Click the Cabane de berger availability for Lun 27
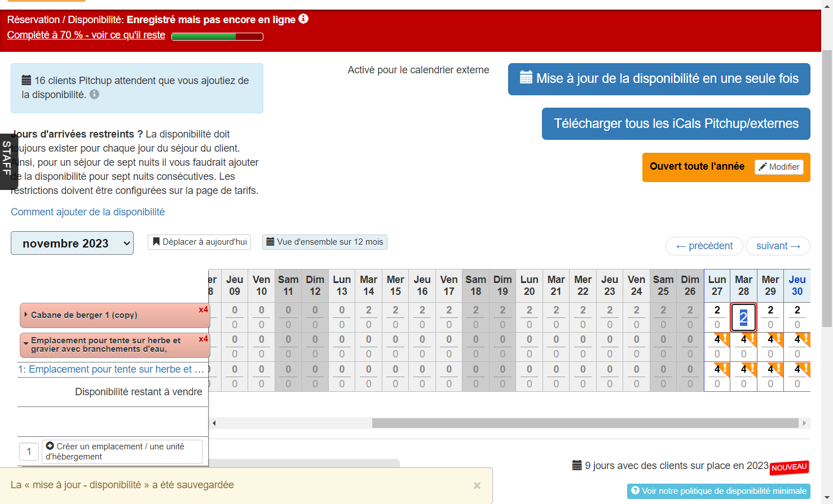Viewport: 833px width, 504px height. point(717,311)
